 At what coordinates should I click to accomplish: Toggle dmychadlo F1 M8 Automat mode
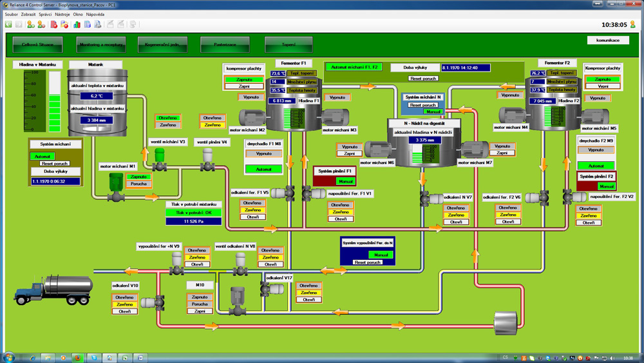(263, 169)
